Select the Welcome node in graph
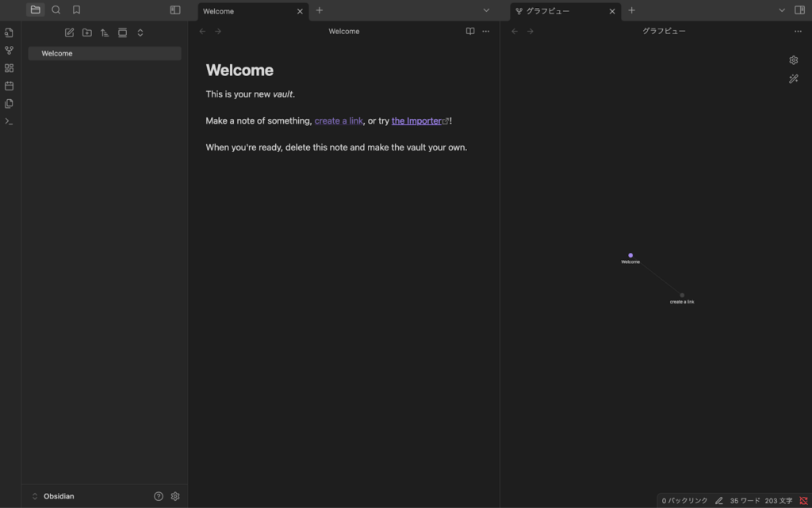The height and width of the screenshot is (508, 812). pos(630,255)
